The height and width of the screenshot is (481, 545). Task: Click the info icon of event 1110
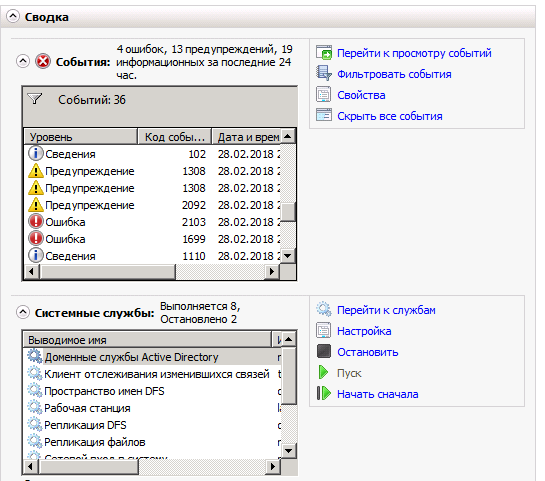pyautogui.click(x=35, y=256)
